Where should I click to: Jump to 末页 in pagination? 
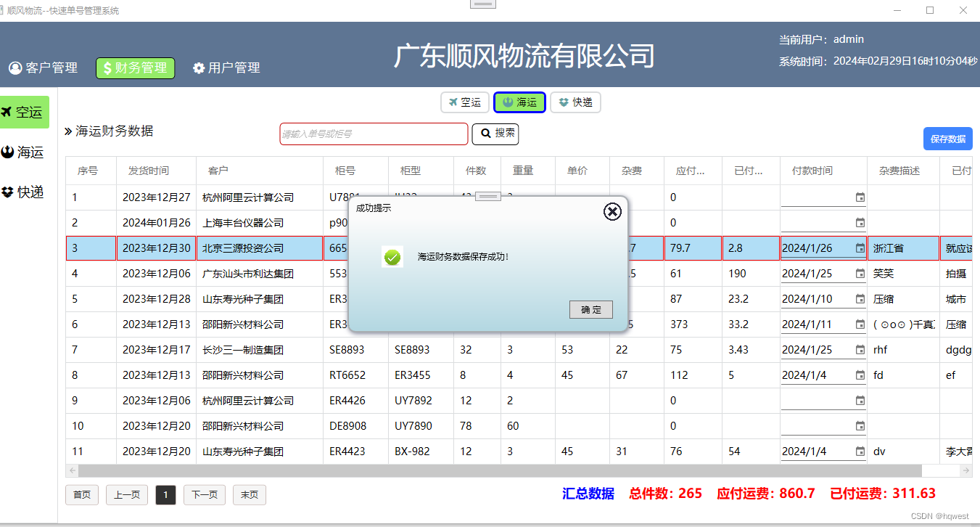click(x=250, y=495)
